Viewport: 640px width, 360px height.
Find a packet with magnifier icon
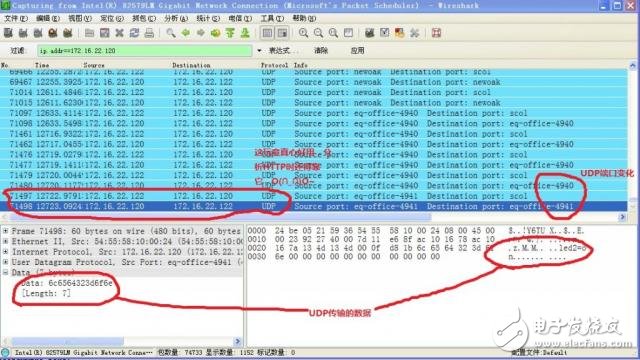[x=171, y=33]
